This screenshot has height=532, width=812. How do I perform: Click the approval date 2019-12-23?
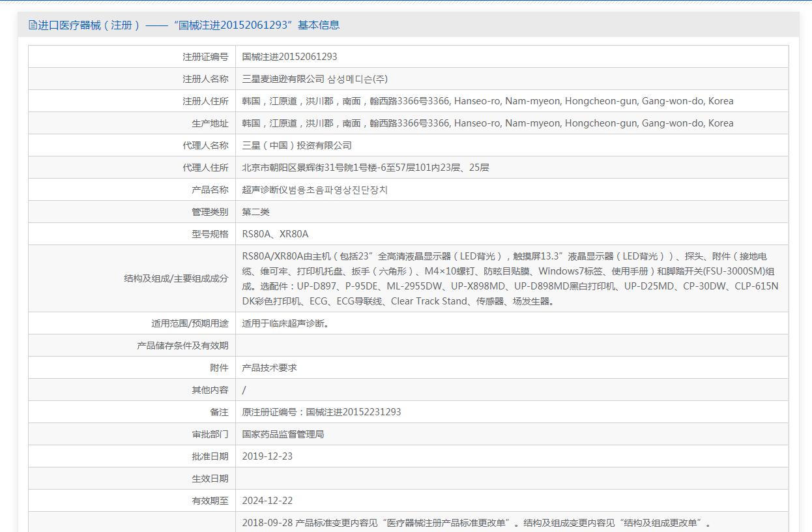tap(267, 456)
